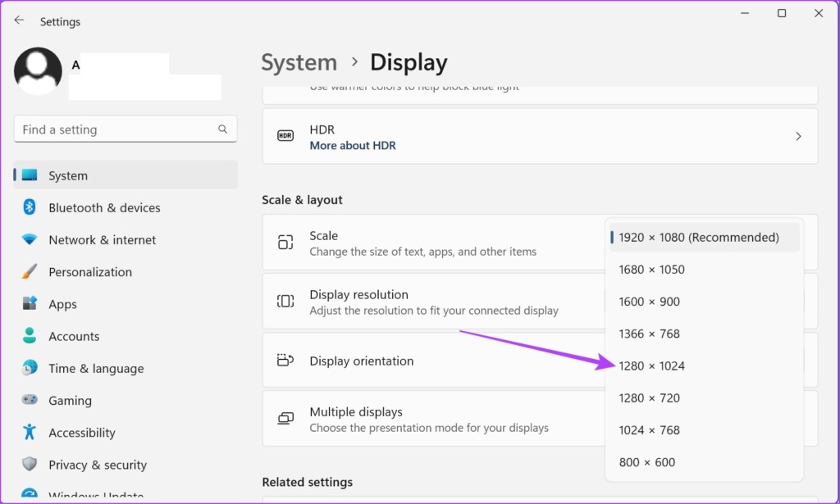The image size is (840, 504).
Task: Select the Bluetooth & devices icon
Action: 29,207
